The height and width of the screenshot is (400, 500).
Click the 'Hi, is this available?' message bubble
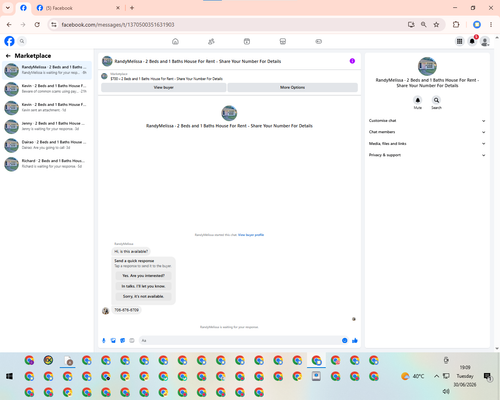coord(131,251)
